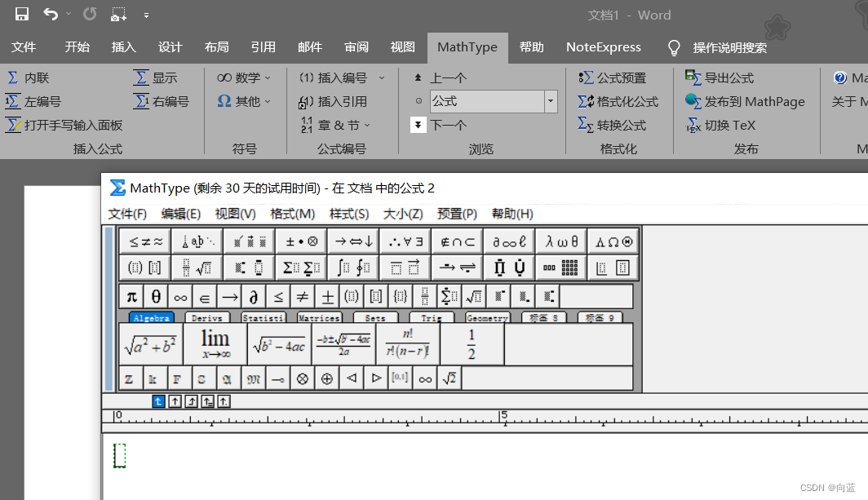Viewport: 868px width, 500px height.
Task: Open integral templates palette
Action: coord(353,268)
